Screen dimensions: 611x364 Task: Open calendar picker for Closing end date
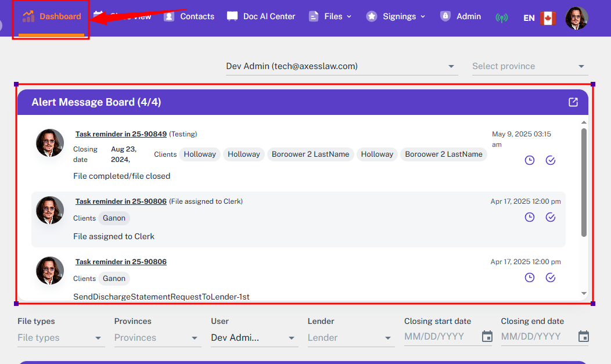[x=584, y=337]
